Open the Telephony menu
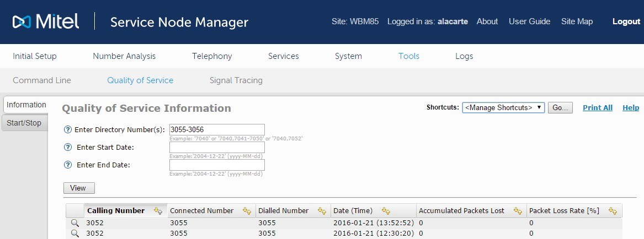 tap(212, 56)
